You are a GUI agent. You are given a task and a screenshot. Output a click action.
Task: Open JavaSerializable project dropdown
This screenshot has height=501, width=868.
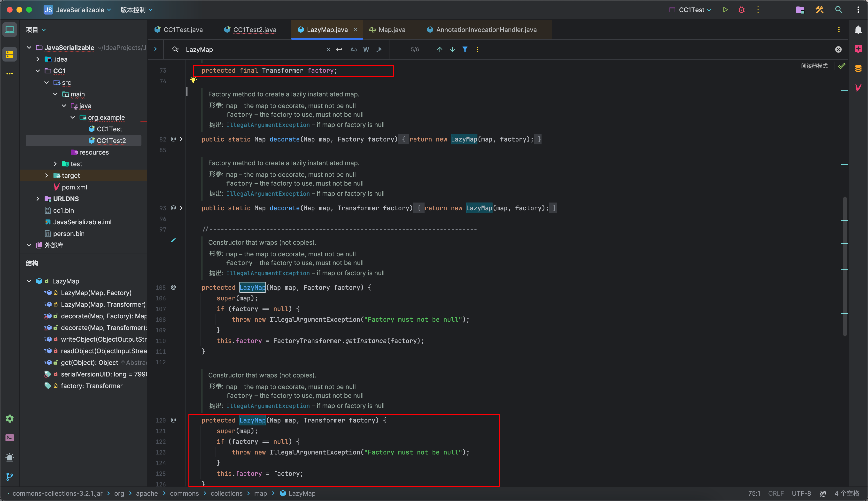pos(77,10)
